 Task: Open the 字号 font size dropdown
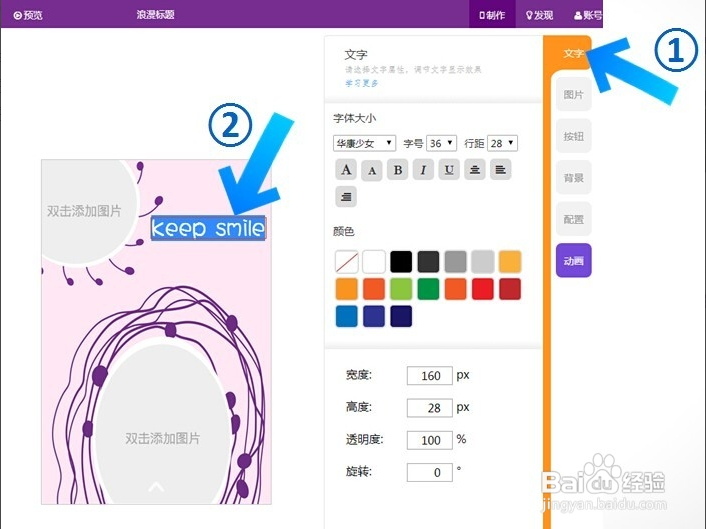tap(442, 143)
